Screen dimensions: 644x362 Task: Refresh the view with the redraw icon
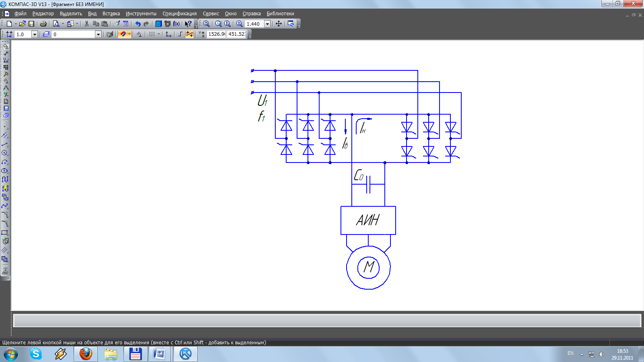tap(291, 24)
